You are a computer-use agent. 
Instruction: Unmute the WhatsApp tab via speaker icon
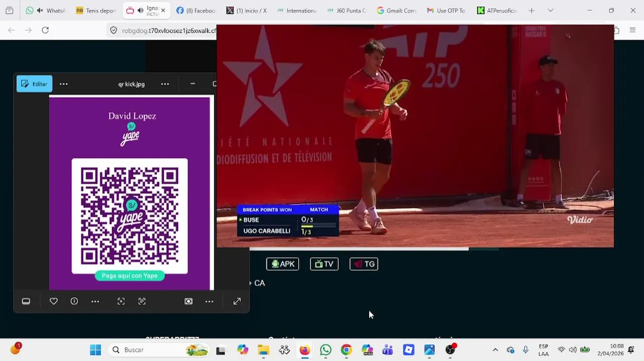coord(40,11)
